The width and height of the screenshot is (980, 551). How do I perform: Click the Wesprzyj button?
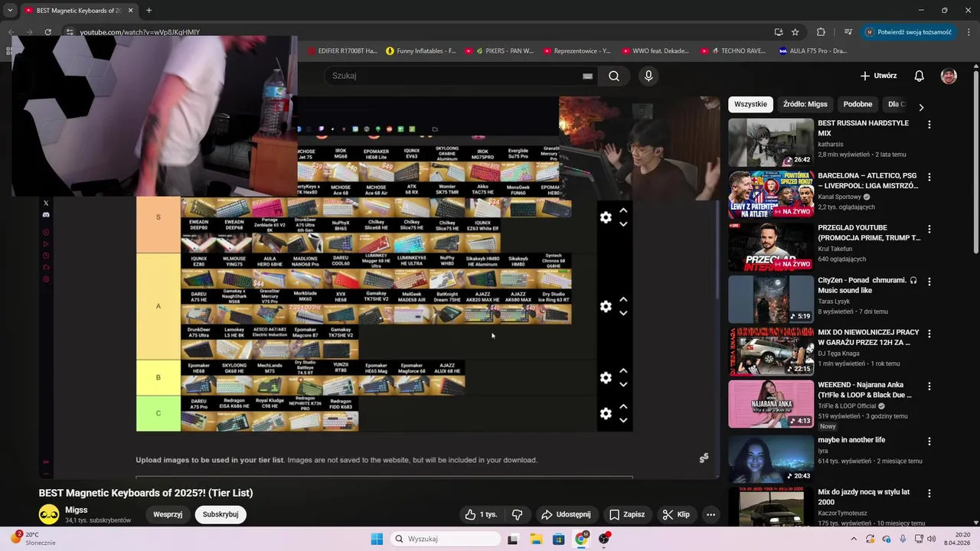click(x=168, y=514)
